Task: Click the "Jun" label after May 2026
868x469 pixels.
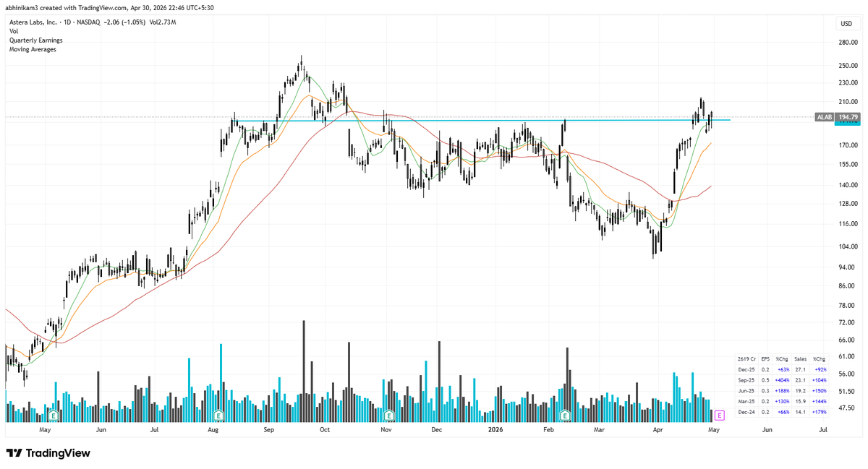Action: tap(767, 429)
